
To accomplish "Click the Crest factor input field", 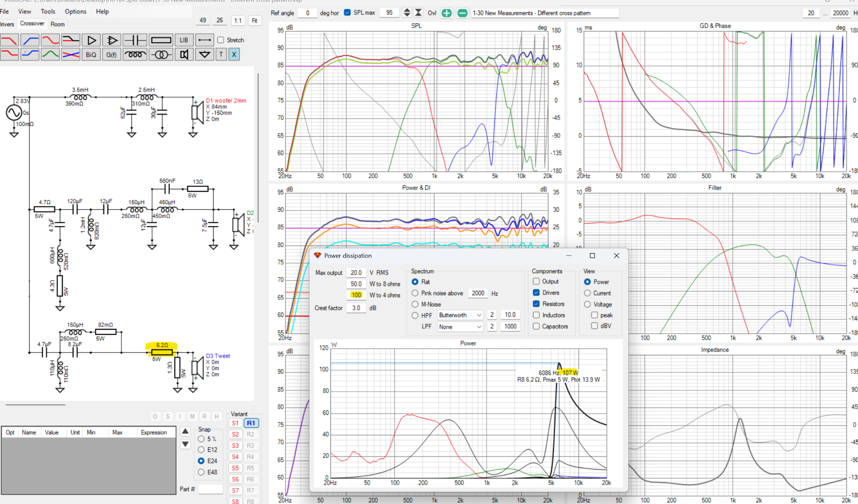I will [356, 308].
